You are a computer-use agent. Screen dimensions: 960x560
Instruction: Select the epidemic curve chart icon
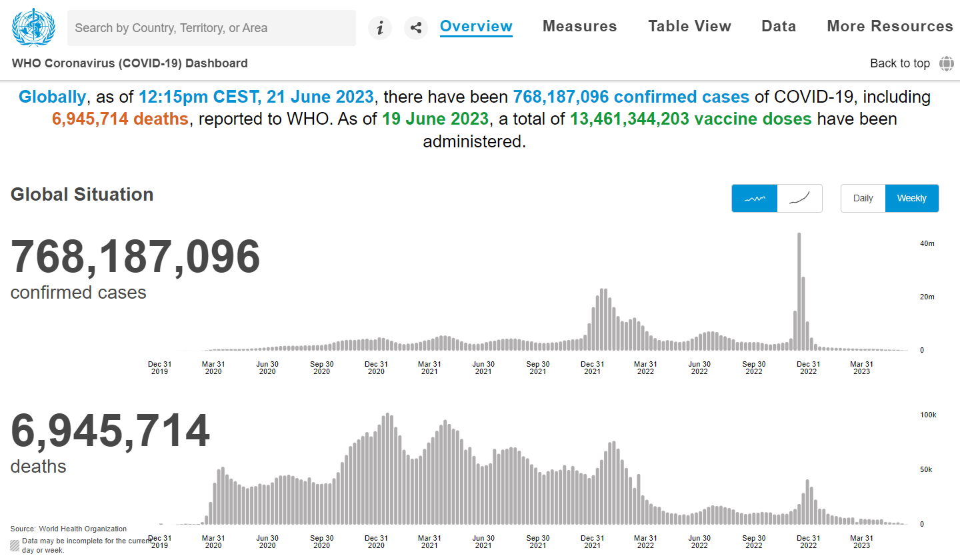(x=755, y=199)
